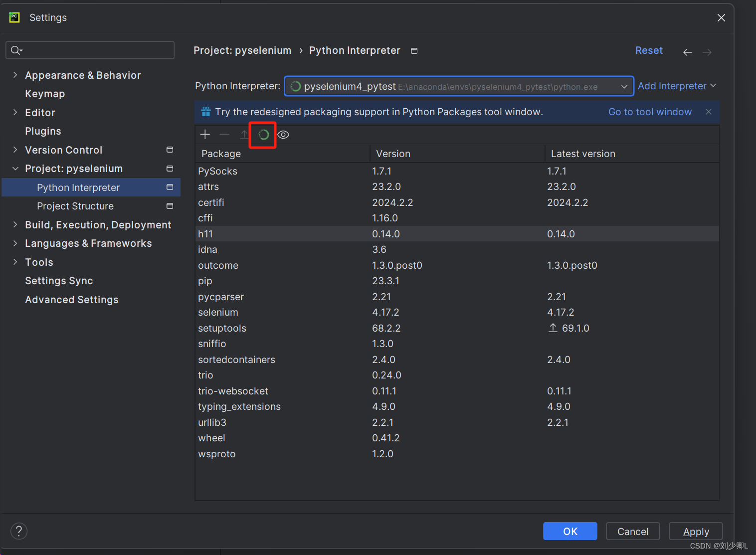Select the outcome package row
The image size is (756, 555).
pos(457,265)
